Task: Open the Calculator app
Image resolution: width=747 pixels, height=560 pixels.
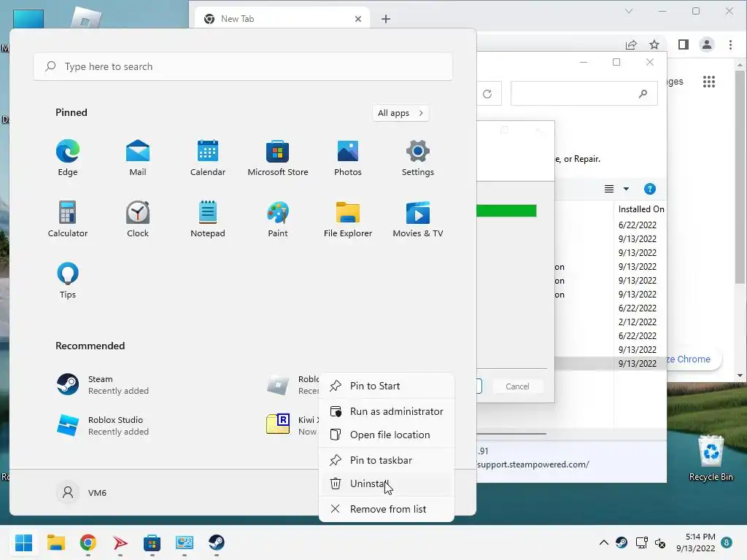Action: [68, 219]
